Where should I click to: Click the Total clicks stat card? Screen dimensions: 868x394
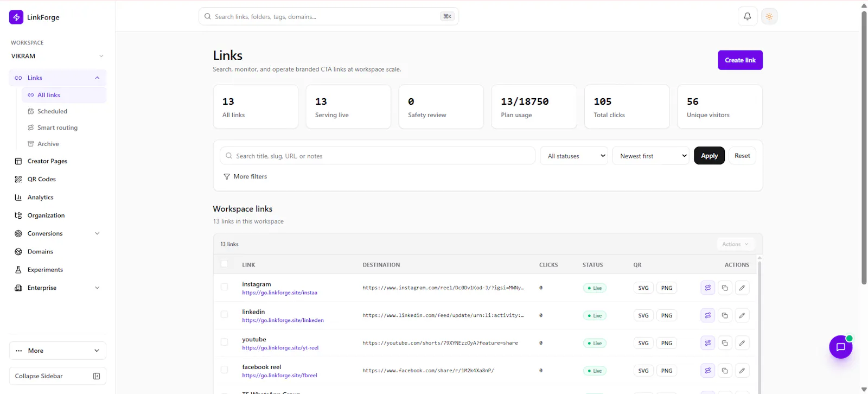627,107
